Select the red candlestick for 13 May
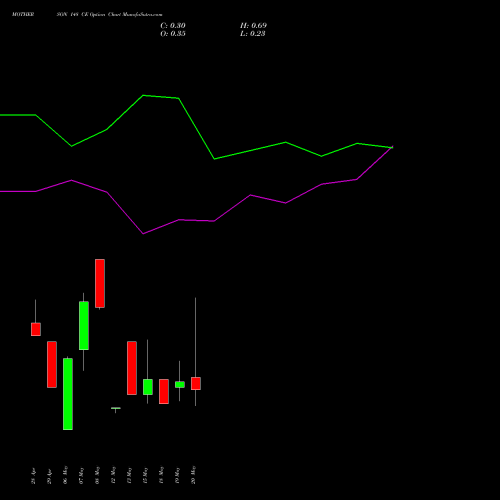This screenshot has height=500, width=500. [132, 368]
